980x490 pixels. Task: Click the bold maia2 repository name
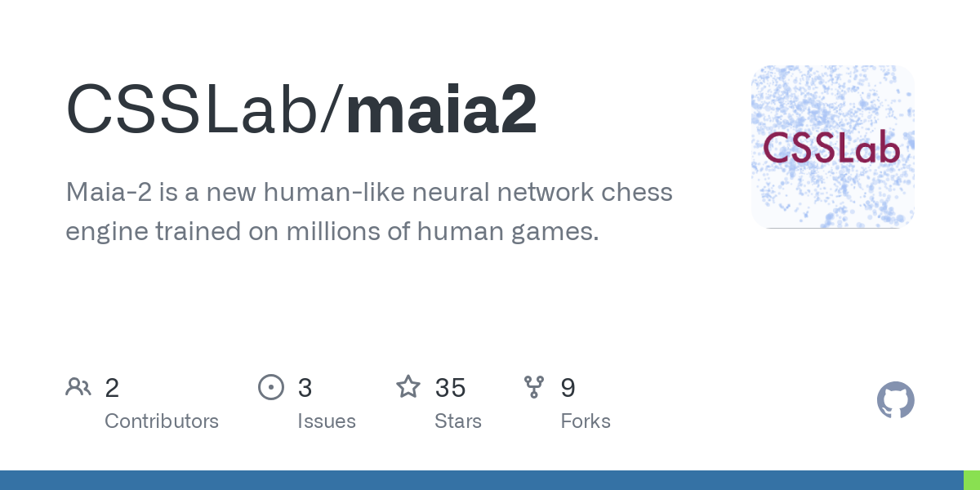[442, 109]
